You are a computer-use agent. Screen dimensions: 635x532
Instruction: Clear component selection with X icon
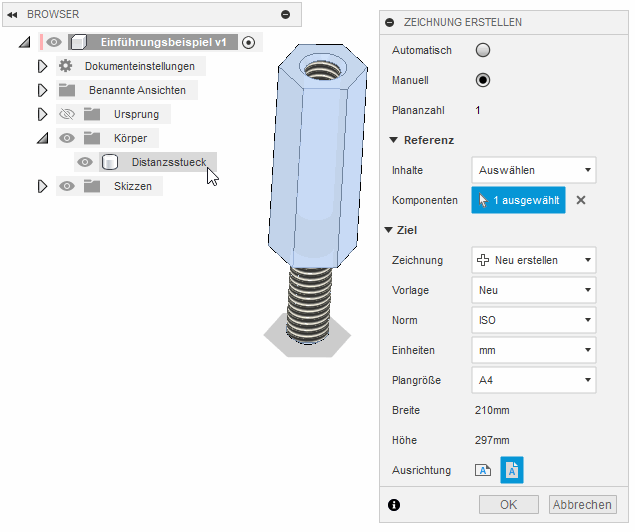pyautogui.click(x=581, y=200)
